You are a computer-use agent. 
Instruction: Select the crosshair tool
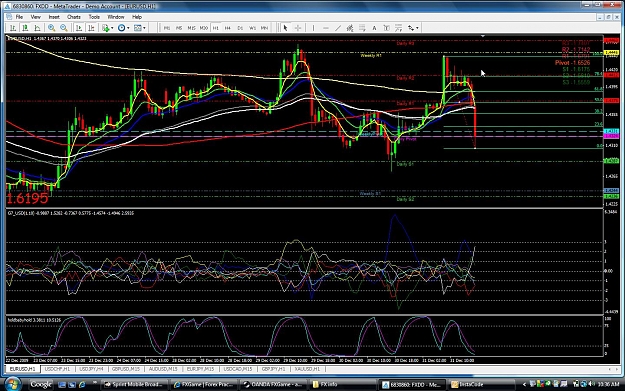coord(298,28)
